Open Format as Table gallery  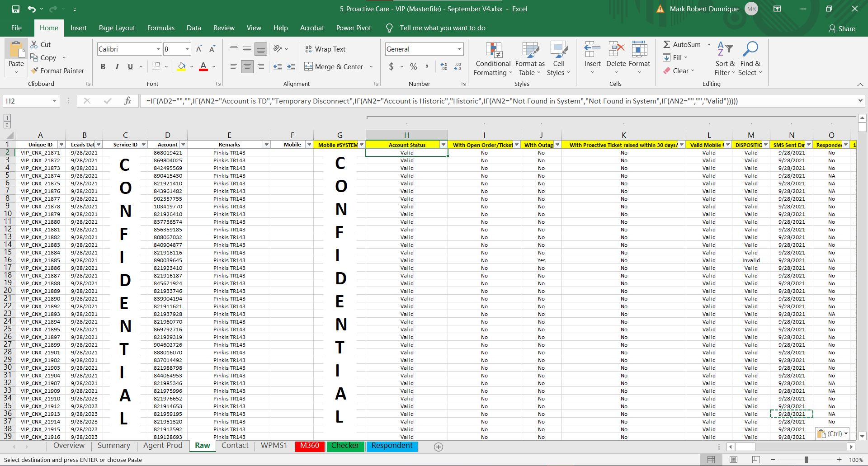(530, 59)
